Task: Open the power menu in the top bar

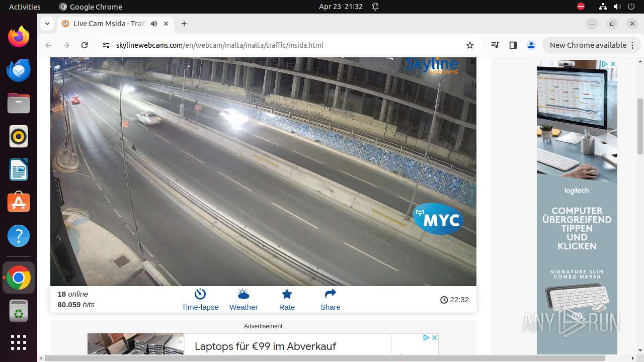Action: pos(631,7)
